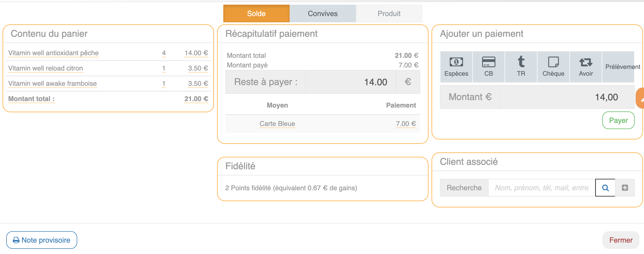Viewport: 644px width, 254px height.
Task: Print the Note provisoire
Action: 42,240
